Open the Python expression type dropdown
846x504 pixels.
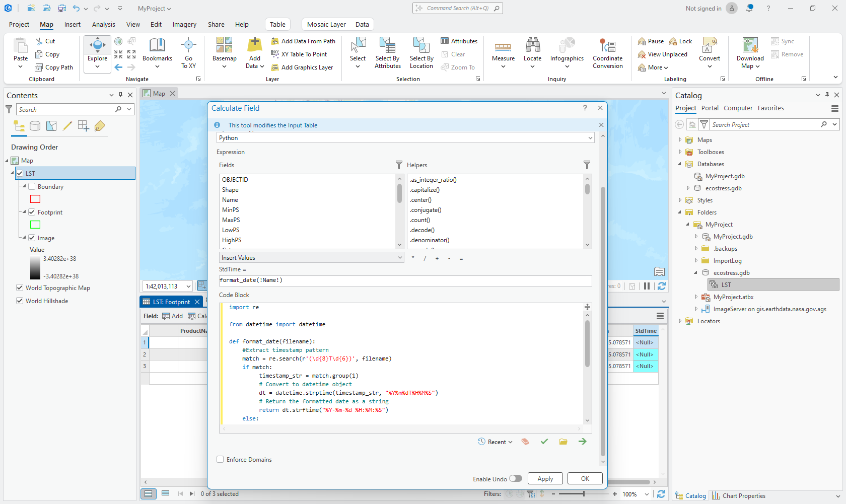(x=405, y=138)
